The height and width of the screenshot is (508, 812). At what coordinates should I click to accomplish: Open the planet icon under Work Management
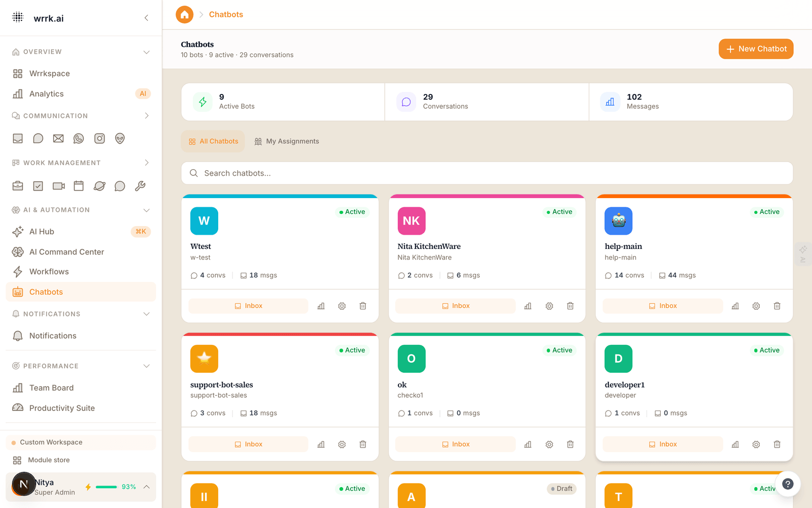pos(99,186)
